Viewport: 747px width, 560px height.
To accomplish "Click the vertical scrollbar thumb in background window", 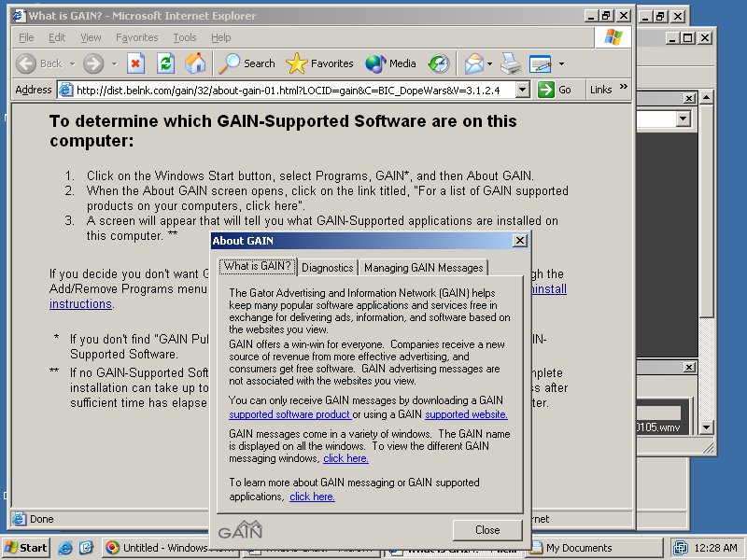I will [706, 212].
